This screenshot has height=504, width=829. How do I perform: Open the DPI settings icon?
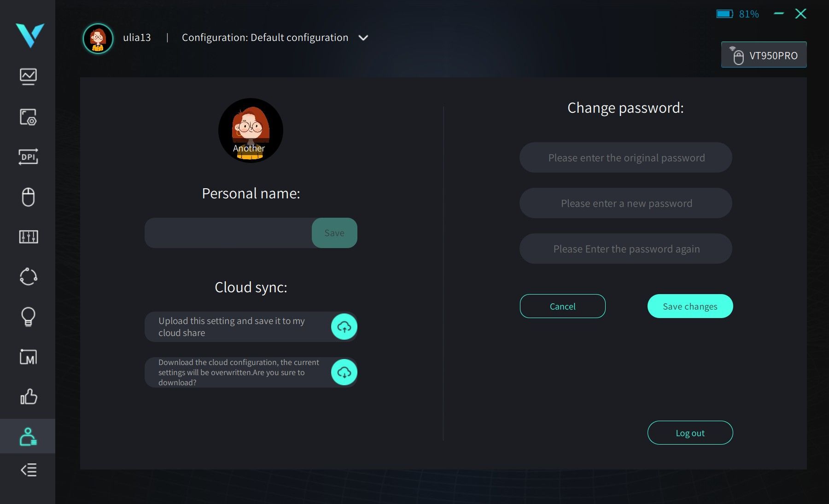coord(28,157)
